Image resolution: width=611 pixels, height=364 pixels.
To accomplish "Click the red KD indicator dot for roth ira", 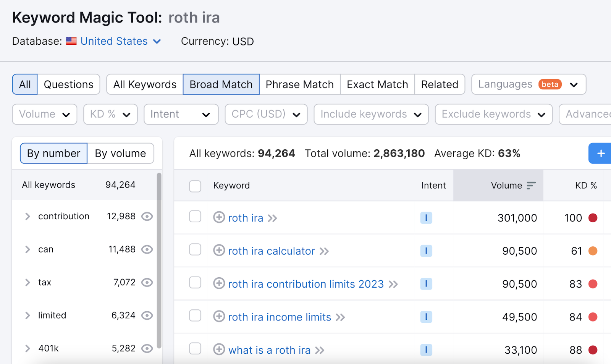I will point(593,218).
